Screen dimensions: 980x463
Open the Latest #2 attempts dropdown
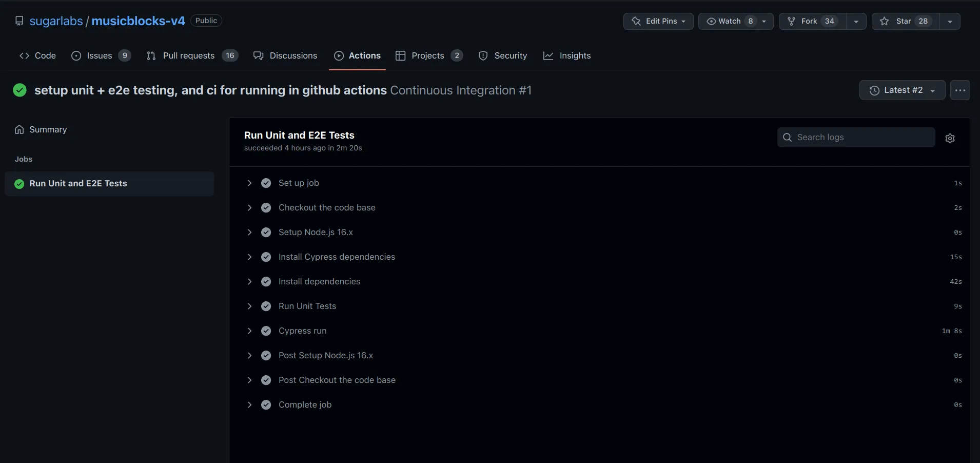point(902,90)
